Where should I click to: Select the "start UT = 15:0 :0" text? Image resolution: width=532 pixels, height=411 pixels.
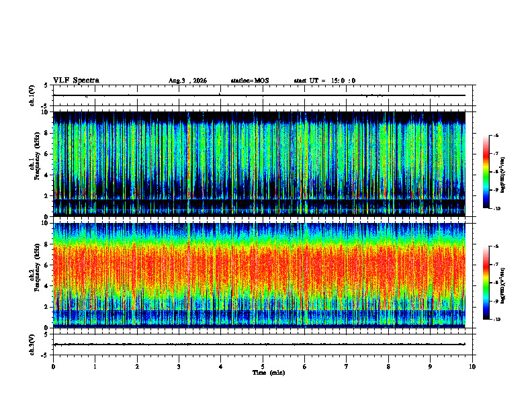tap(324, 81)
